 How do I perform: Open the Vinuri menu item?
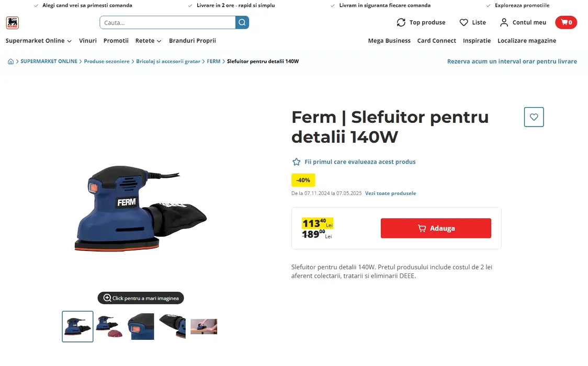click(88, 40)
